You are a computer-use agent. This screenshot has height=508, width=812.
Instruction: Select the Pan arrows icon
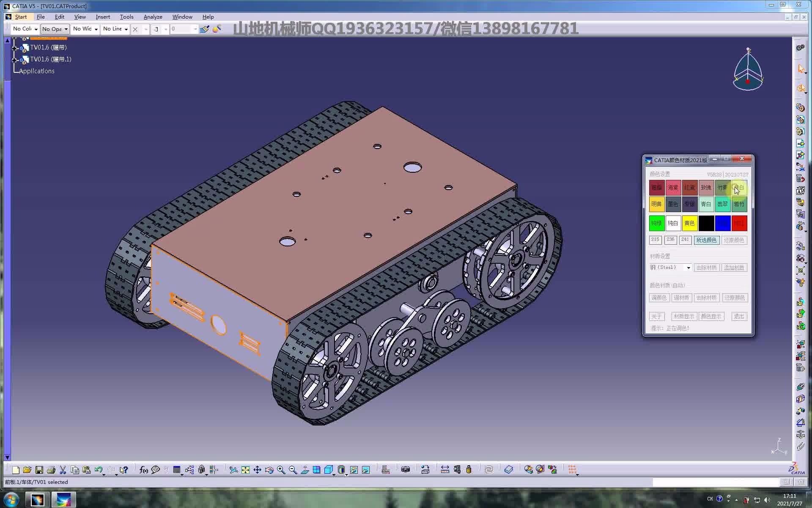[257, 470]
